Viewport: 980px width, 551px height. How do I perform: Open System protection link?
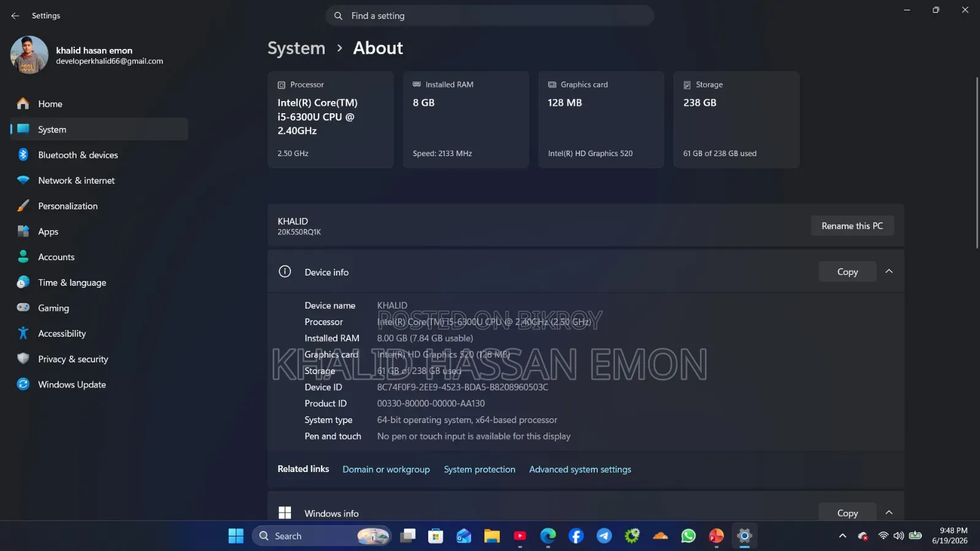pyautogui.click(x=480, y=470)
